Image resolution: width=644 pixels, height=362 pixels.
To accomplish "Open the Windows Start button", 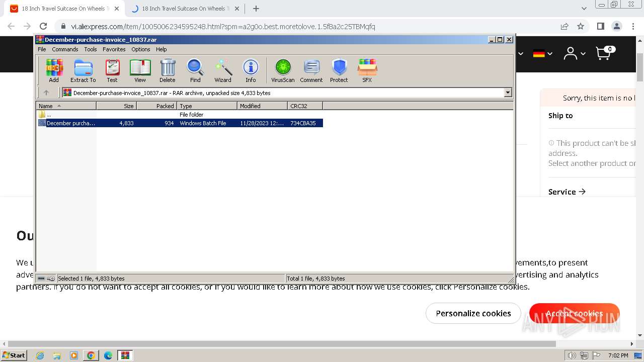I will click(x=14, y=355).
